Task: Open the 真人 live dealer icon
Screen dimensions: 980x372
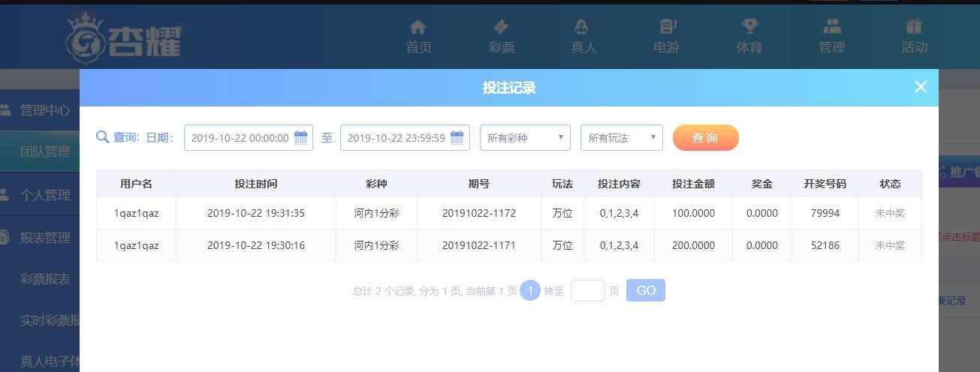Action: click(581, 27)
